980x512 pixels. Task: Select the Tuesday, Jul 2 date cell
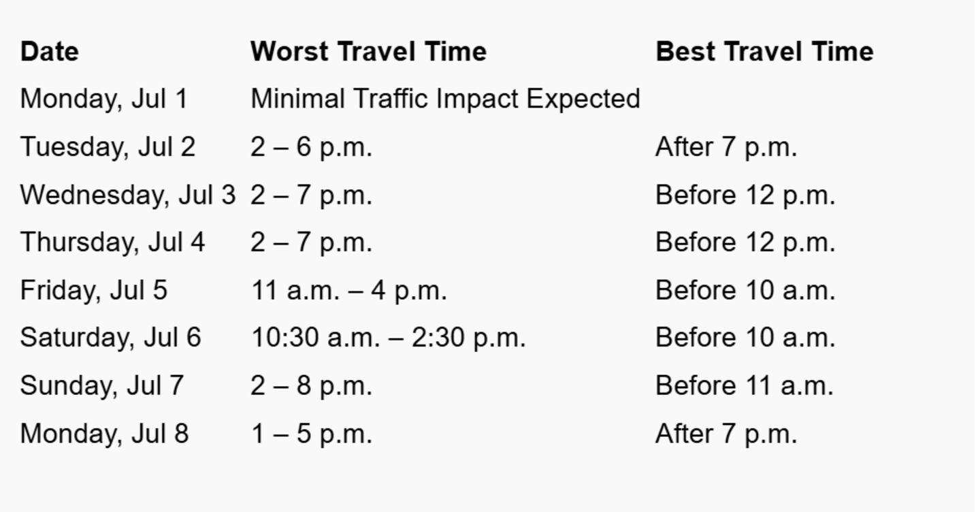108,147
